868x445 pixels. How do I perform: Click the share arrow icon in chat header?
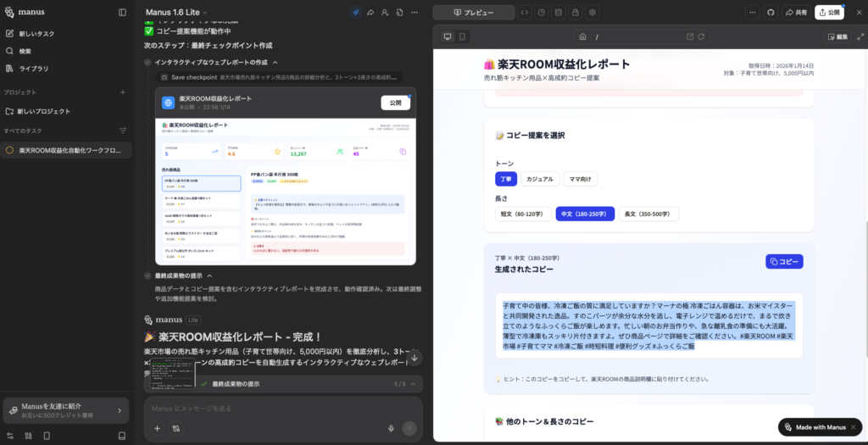tap(370, 12)
